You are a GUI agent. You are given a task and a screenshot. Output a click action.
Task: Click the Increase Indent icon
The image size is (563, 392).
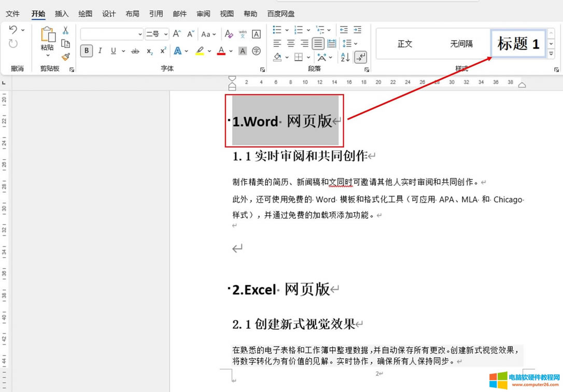(358, 30)
